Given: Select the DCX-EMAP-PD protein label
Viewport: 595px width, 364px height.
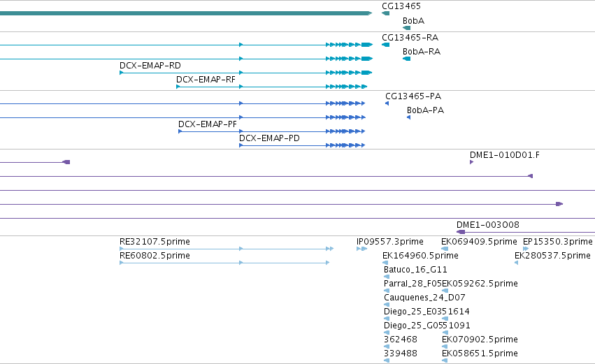Looking at the screenshot, I should pos(269,138).
